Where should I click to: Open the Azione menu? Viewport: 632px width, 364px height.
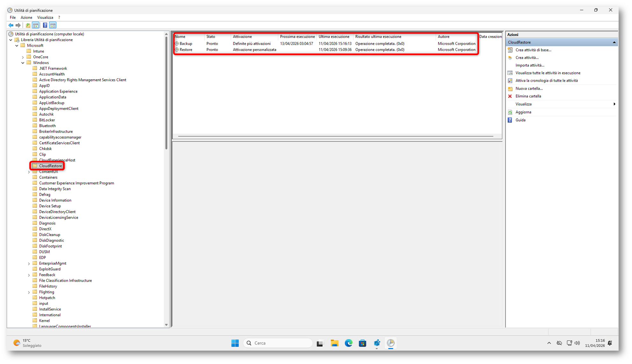click(26, 17)
